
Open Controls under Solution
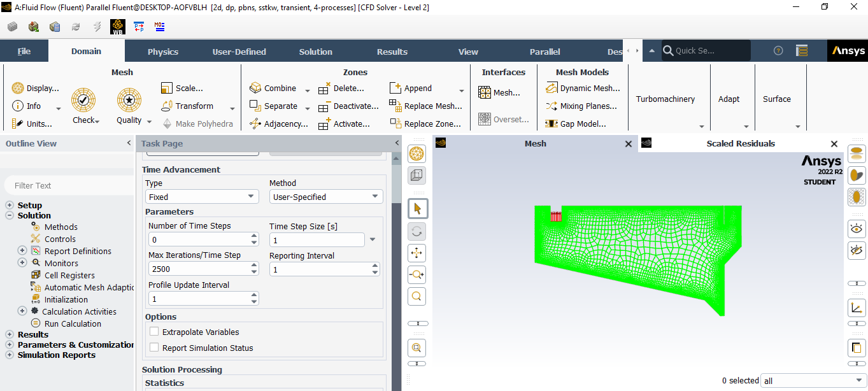pos(60,239)
